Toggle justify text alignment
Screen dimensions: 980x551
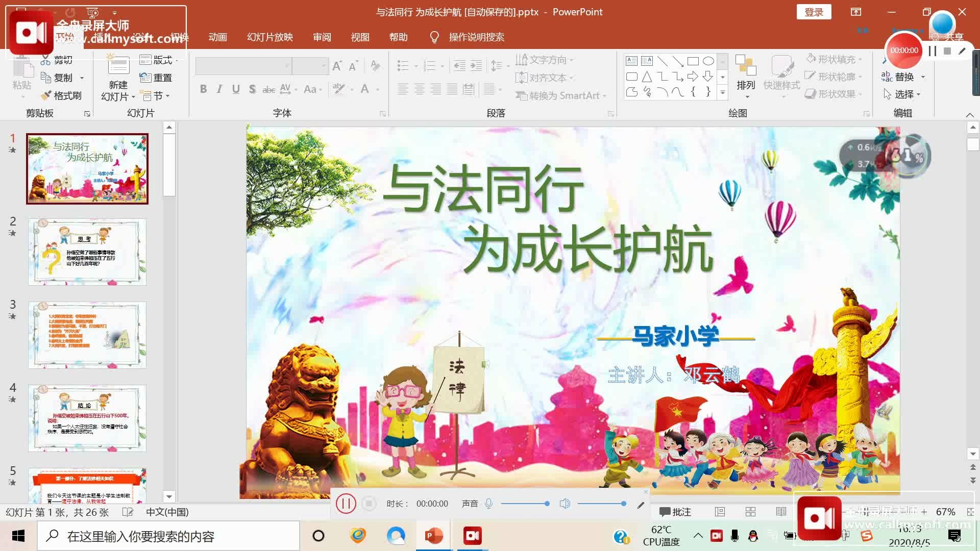point(452,89)
